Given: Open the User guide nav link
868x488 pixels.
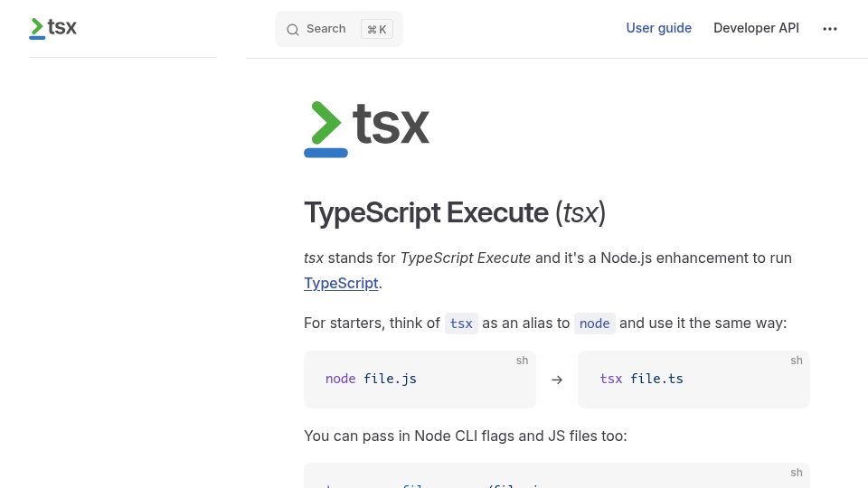Looking at the screenshot, I should (659, 28).
